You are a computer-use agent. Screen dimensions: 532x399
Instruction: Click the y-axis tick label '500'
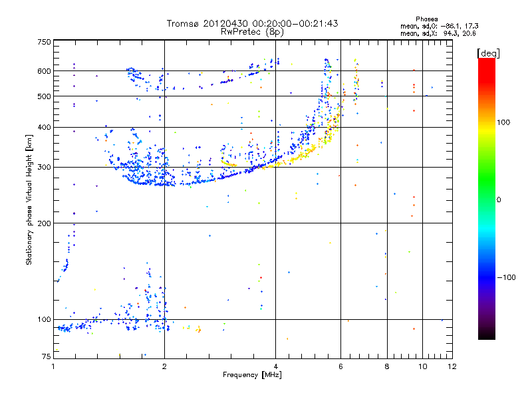[x=44, y=96]
